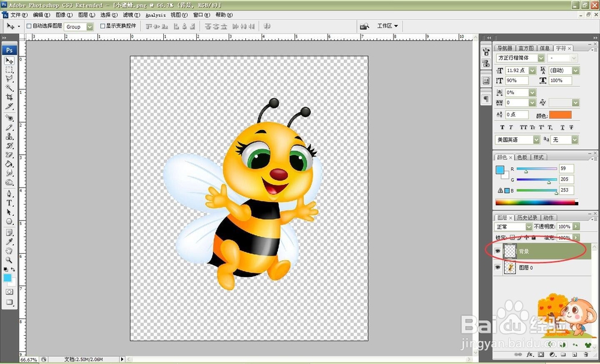
Task: Select the Polygon shape tool
Action: [9, 222]
